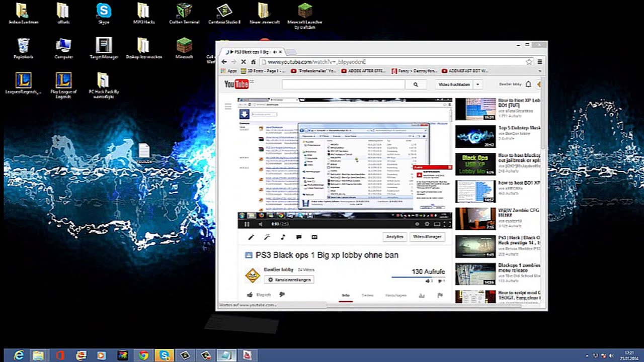Screen dimensions: 644x362
Task: Click the Video hochladen button
Action: coord(454,84)
